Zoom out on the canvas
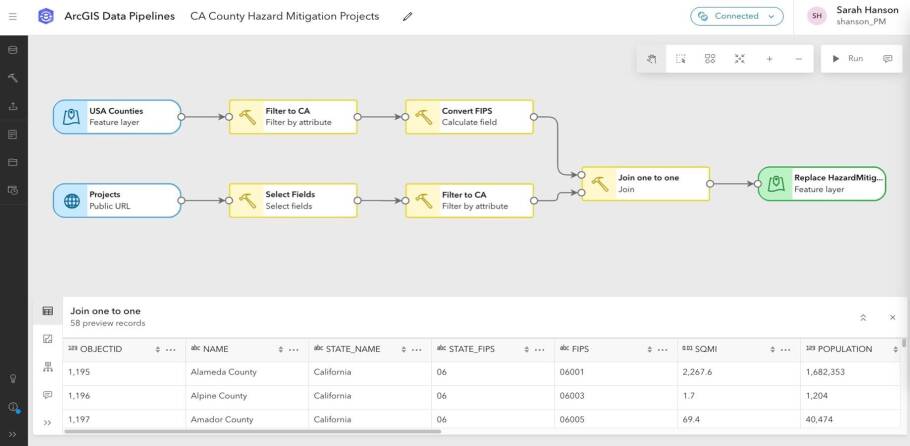Image resolution: width=910 pixels, height=446 pixels. 798,59
